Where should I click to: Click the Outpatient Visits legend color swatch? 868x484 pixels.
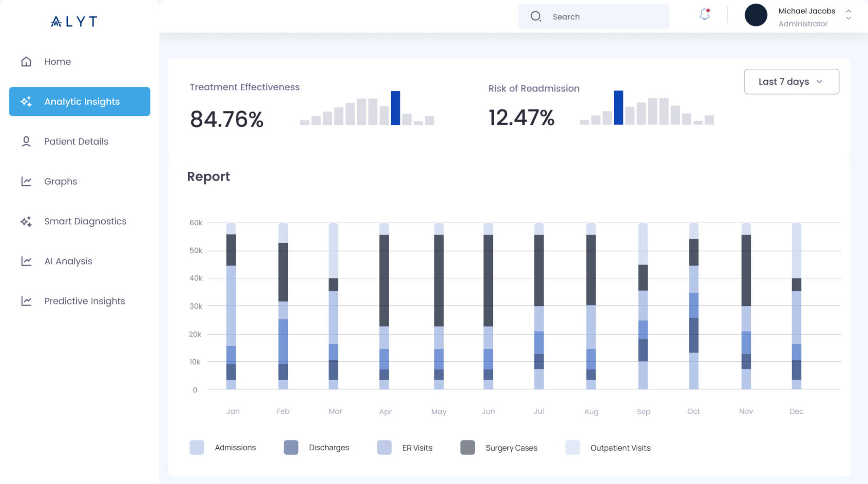point(572,448)
